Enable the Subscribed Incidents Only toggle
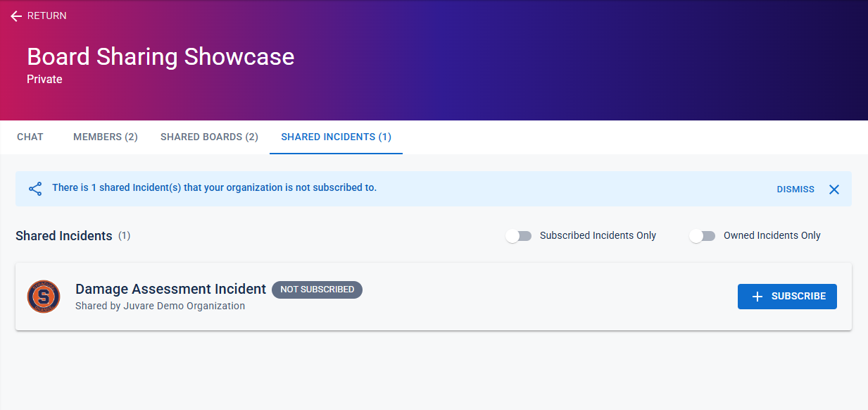The image size is (868, 410). coord(519,236)
